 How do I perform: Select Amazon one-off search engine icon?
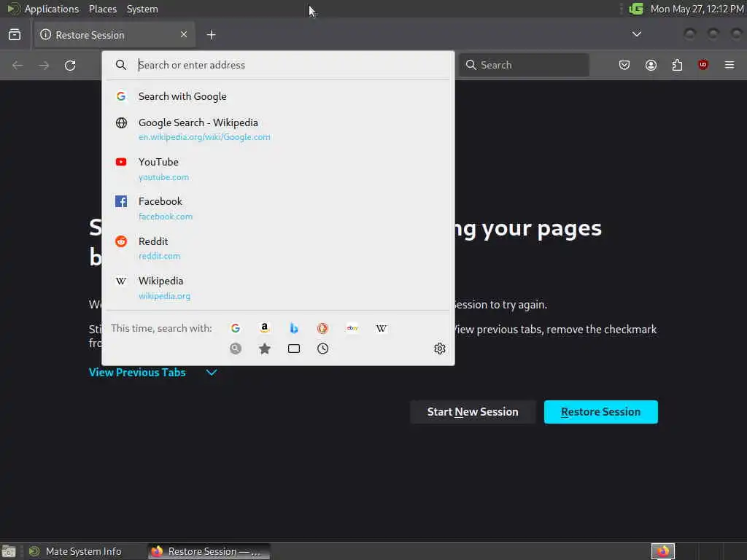coord(264,328)
